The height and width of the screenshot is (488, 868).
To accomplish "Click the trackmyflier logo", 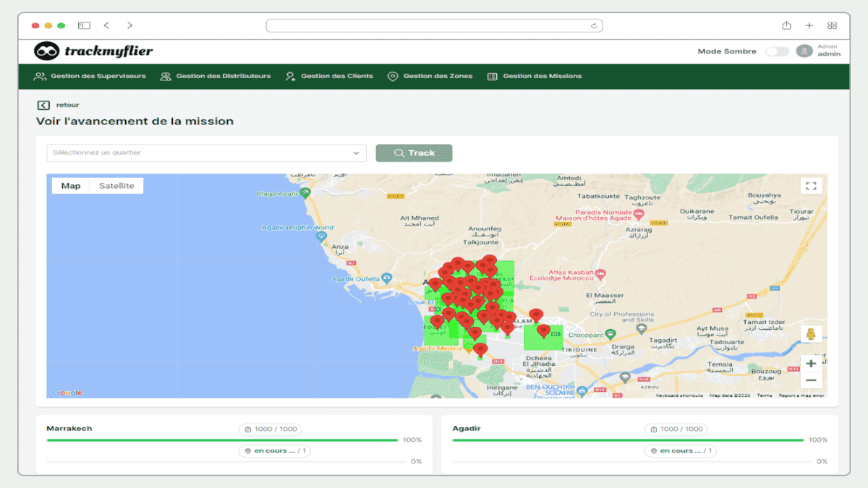I will coord(93,51).
